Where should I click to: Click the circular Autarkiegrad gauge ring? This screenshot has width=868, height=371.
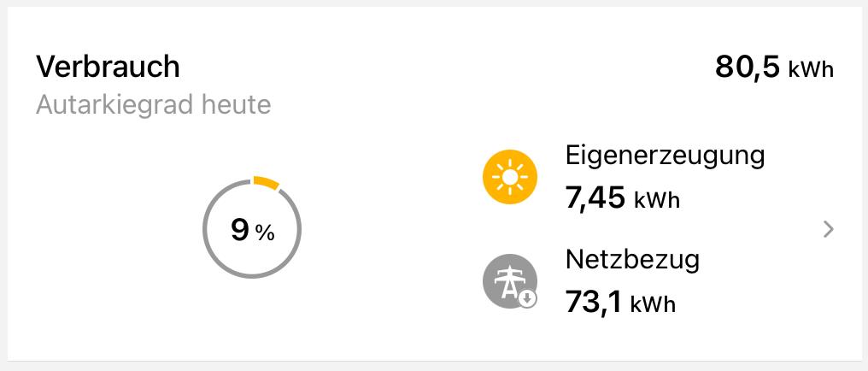point(252,229)
